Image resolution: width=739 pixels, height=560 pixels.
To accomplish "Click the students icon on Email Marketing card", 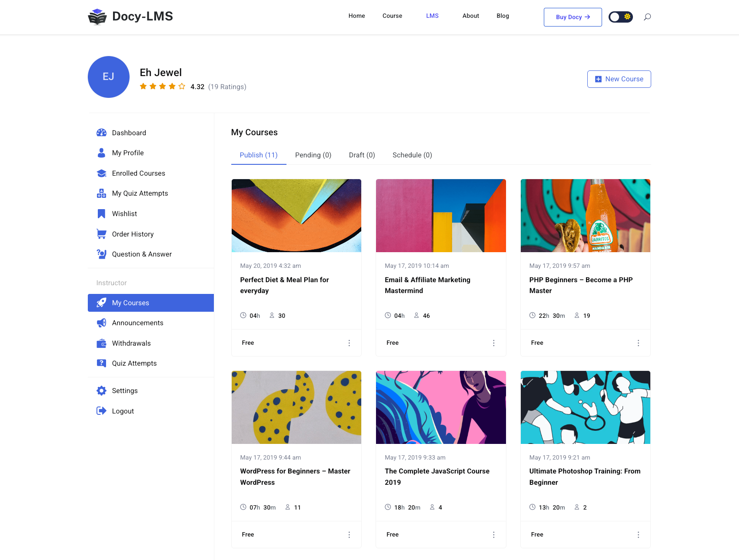I will point(416,315).
